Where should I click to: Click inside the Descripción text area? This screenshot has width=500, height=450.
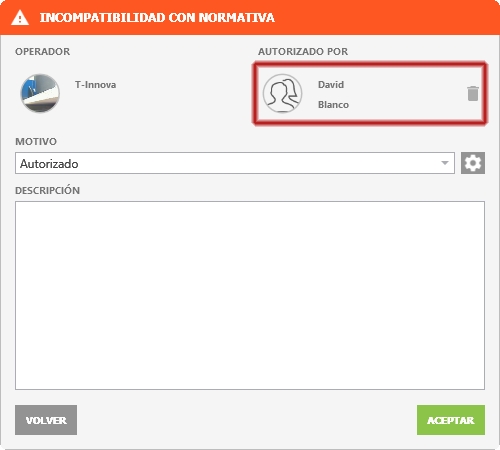pos(250,295)
